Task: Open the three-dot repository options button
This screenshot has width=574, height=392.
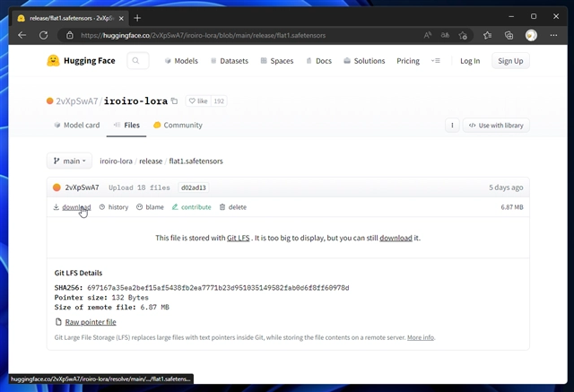Action: coord(452,126)
